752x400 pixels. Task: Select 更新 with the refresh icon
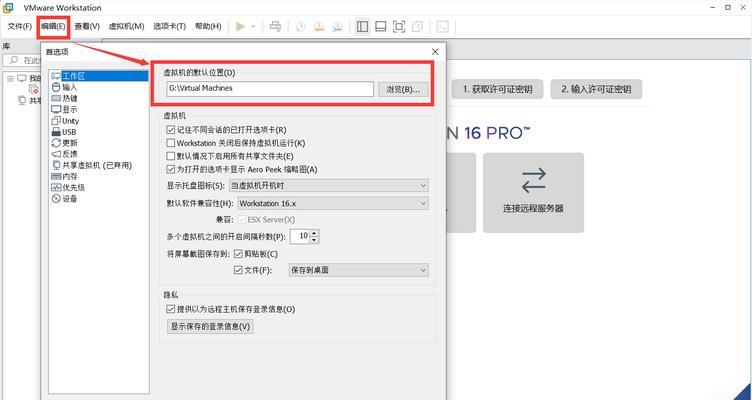64,143
